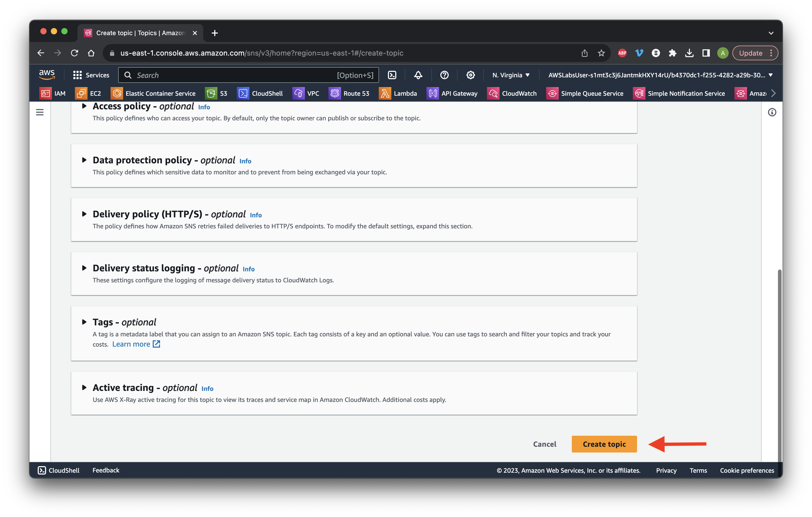Screen dimensions: 812x517
Task: Go back with the browser back arrow
Action: point(41,53)
